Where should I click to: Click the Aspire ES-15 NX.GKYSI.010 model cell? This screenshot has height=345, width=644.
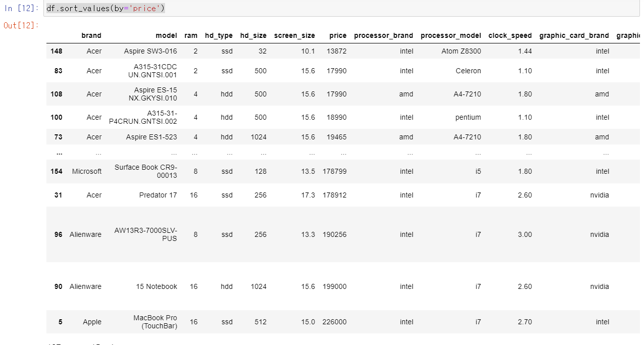click(x=152, y=94)
